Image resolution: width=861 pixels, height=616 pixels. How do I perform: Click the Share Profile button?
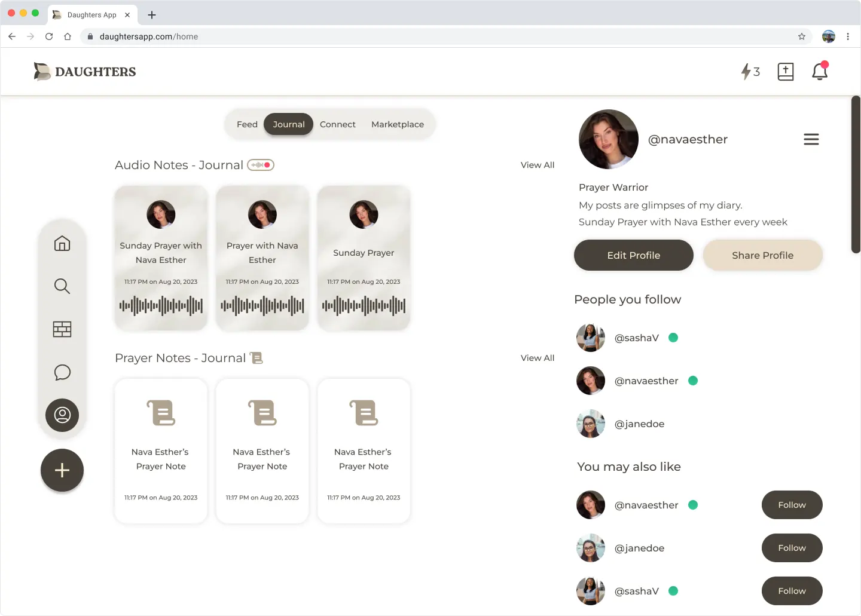(762, 255)
